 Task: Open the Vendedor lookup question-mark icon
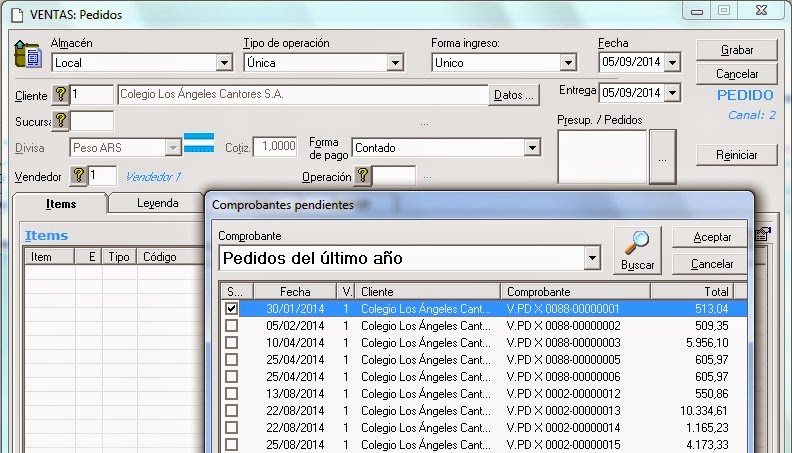tap(79, 176)
